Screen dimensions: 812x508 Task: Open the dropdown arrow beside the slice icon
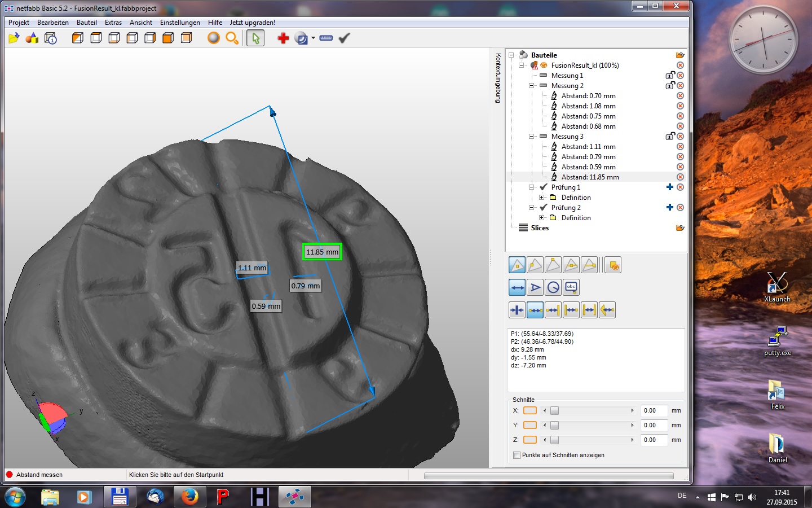click(313, 38)
